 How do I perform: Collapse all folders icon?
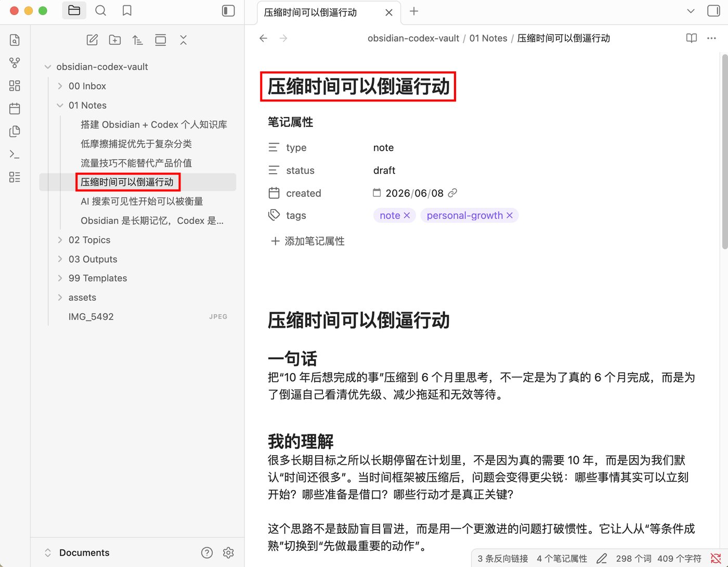[x=183, y=40]
